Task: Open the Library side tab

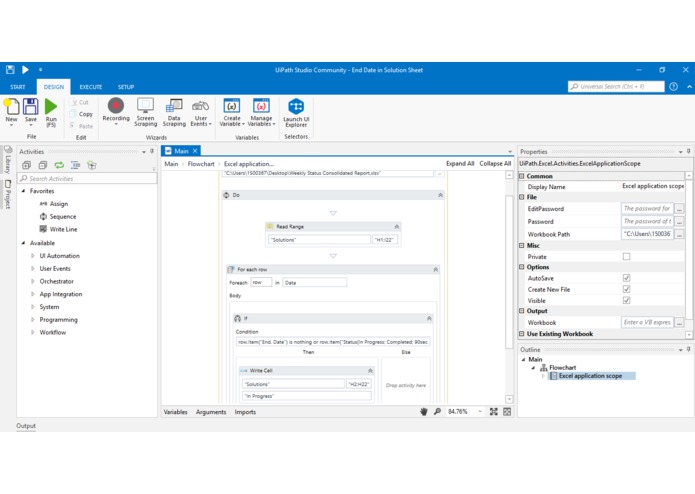Action: (x=8, y=159)
